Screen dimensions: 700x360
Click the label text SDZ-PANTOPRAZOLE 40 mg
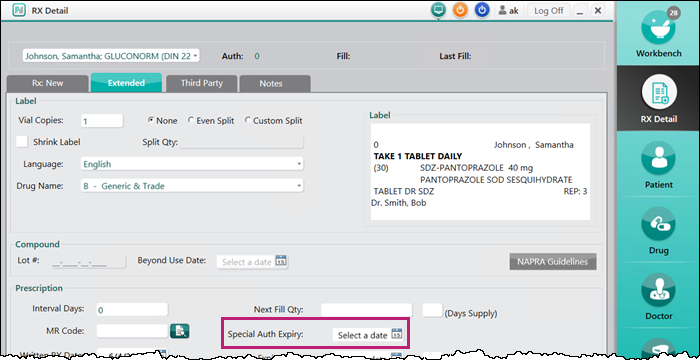point(477,168)
